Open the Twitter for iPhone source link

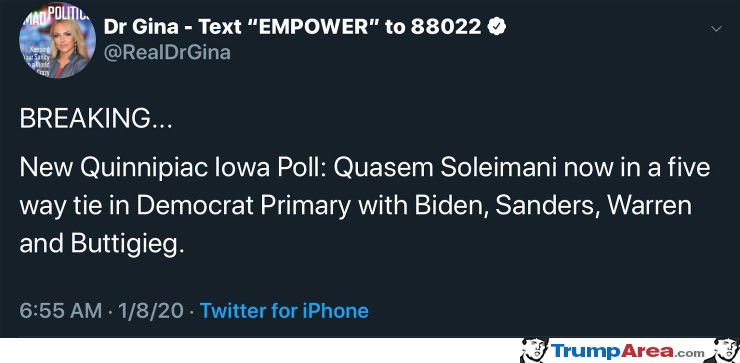click(x=284, y=311)
